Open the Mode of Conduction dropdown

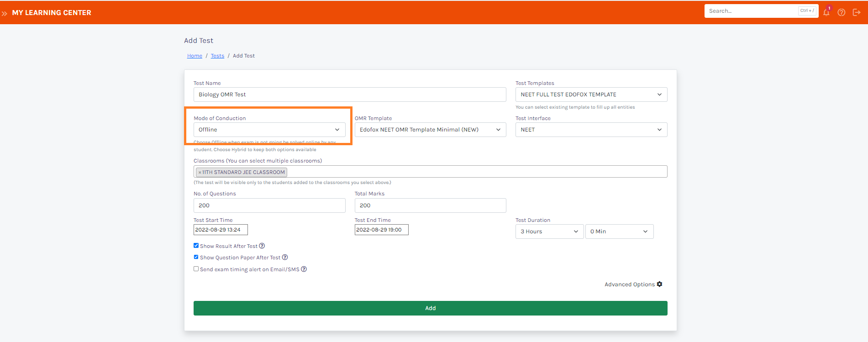coord(269,130)
